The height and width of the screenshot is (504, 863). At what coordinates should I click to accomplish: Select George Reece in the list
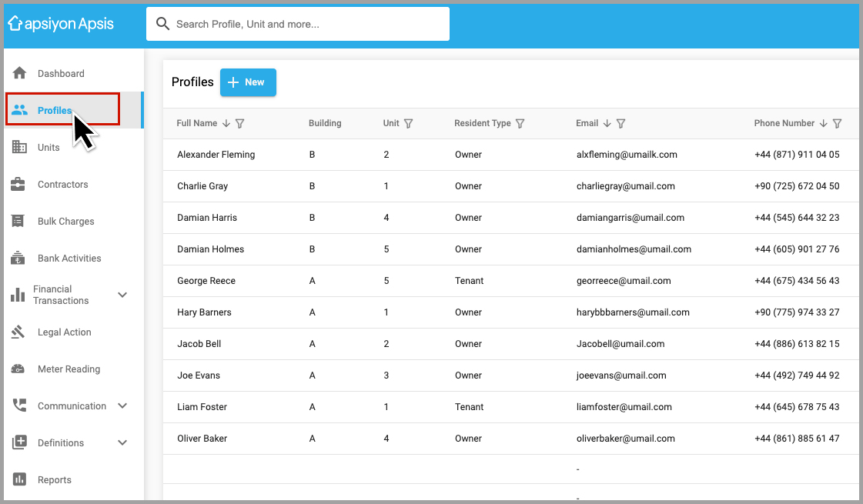pos(206,281)
